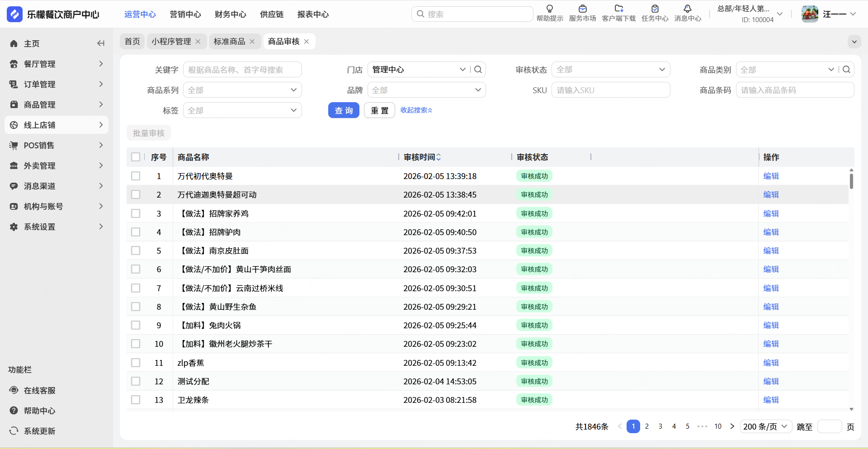Viewport: 868px width, 449px height.
Task: Open the 审核状态 dropdown
Action: pos(610,70)
